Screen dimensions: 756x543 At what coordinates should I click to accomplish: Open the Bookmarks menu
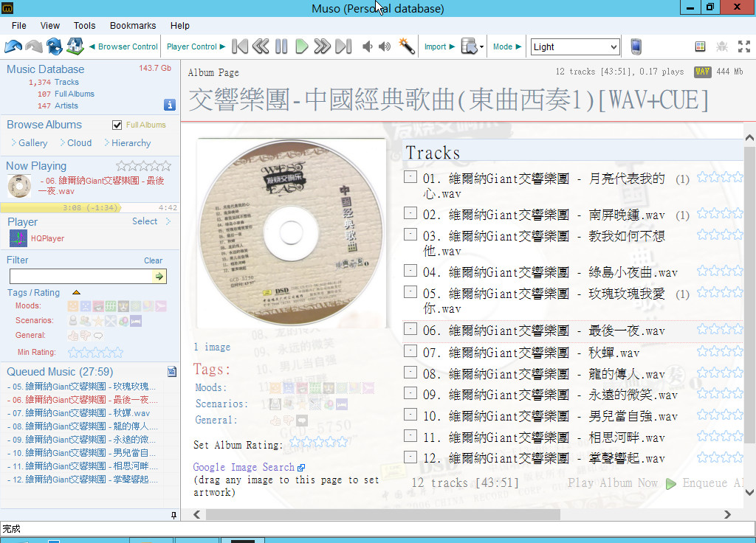pos(133,26)
